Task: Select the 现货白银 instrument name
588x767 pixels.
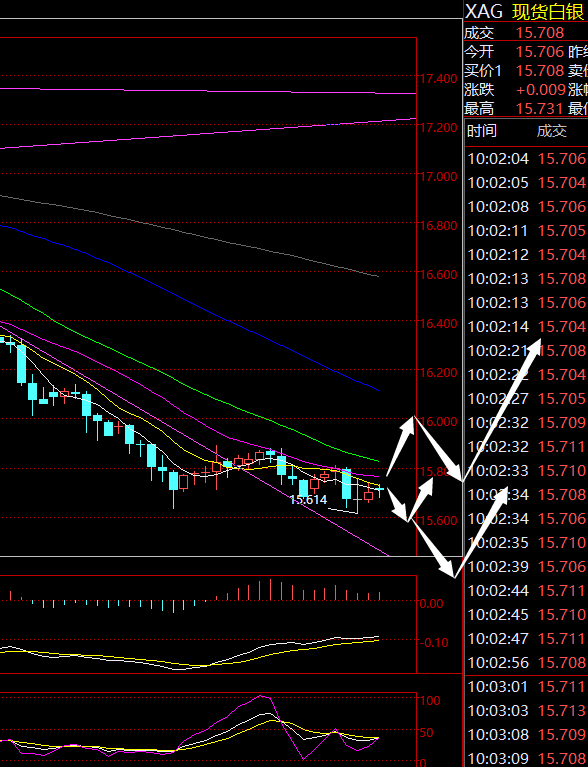Action: point(549,12)
